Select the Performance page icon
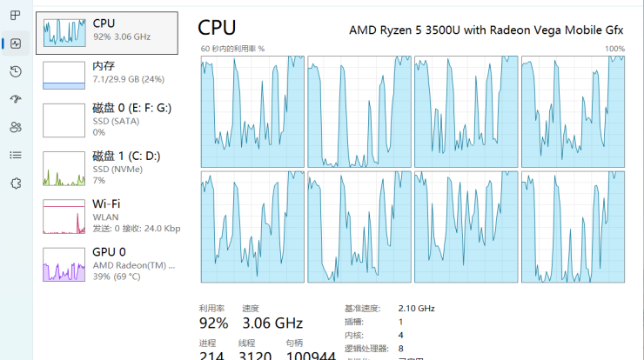 15,43
